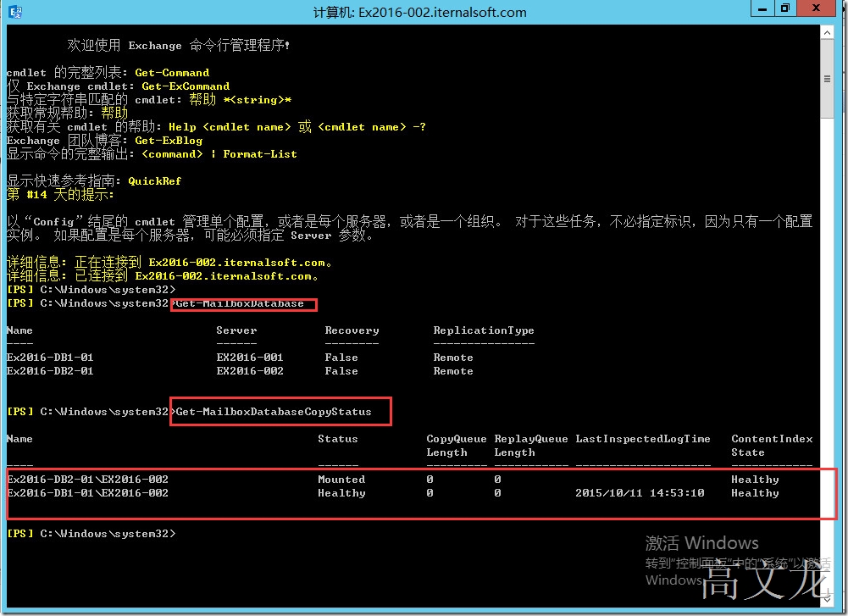Click the 正在连接到 Ex2016-002 connection message
This screenshot has width=848, height=616.
pyautogui.click(x=169, y=263)
